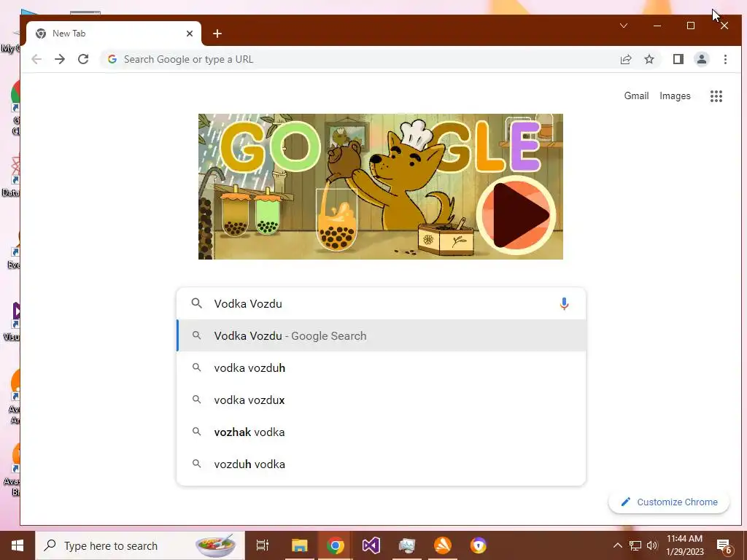This screenshot has width=747, height=560.
Task: Focus the address bar URL field
Action: (357, 59)
